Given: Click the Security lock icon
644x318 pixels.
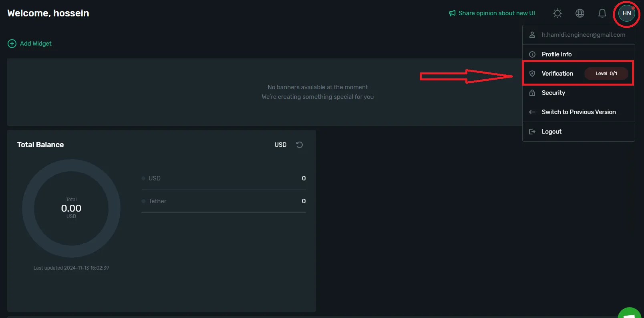Looking at the screenshot, I should tap(532, 93).
